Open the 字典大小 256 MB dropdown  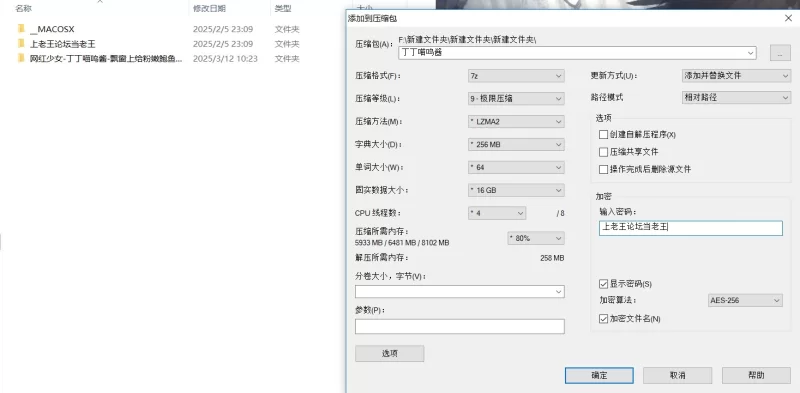[x=516, y=144]
